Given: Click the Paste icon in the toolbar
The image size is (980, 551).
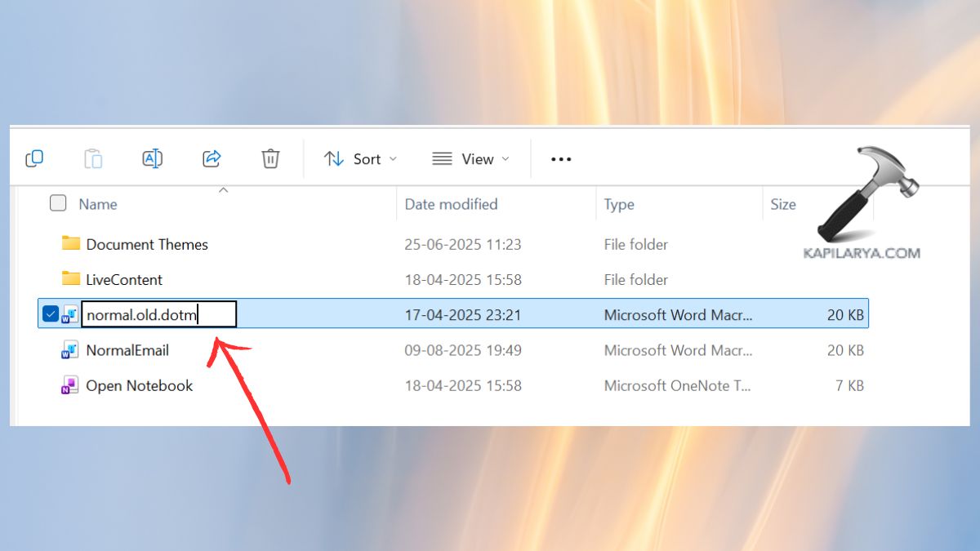Looking at the screenshot, I should [x=93, y=158].
